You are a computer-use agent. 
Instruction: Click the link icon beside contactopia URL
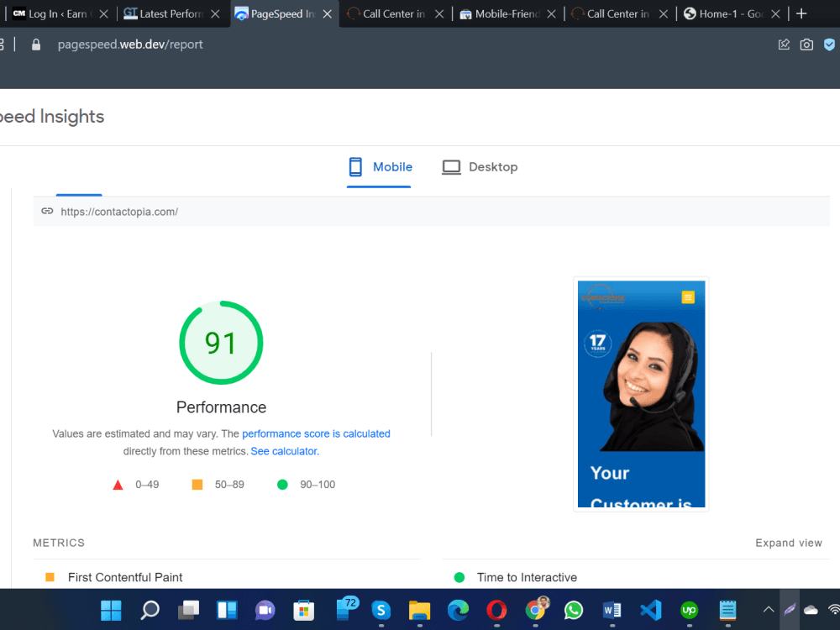point(47,211)
